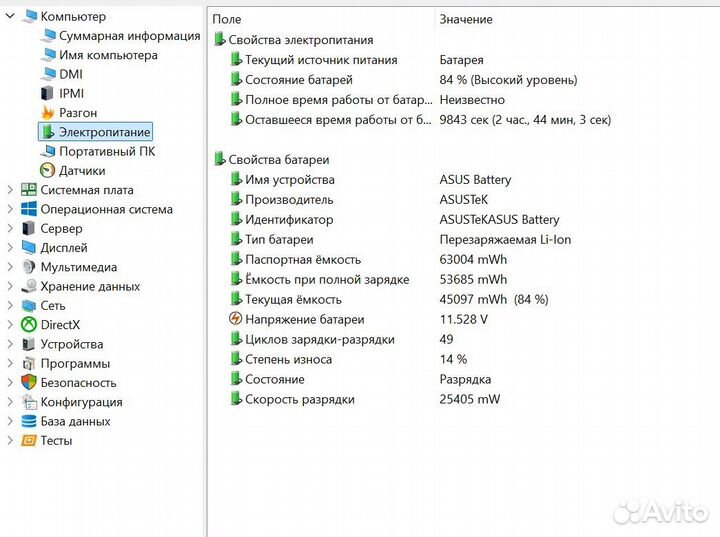Click the value 45097 mWh (84 %)

[x=494, y=300]
